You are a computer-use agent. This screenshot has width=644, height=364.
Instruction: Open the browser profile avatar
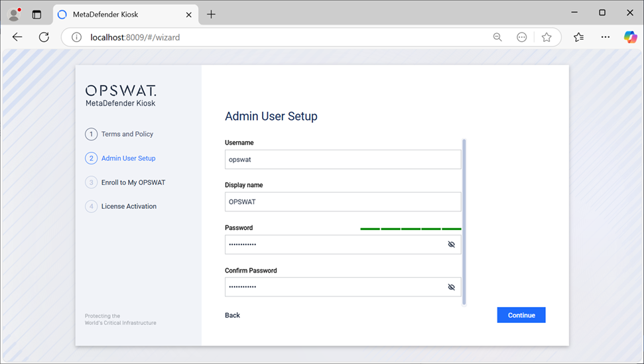[x=14, y=13]
